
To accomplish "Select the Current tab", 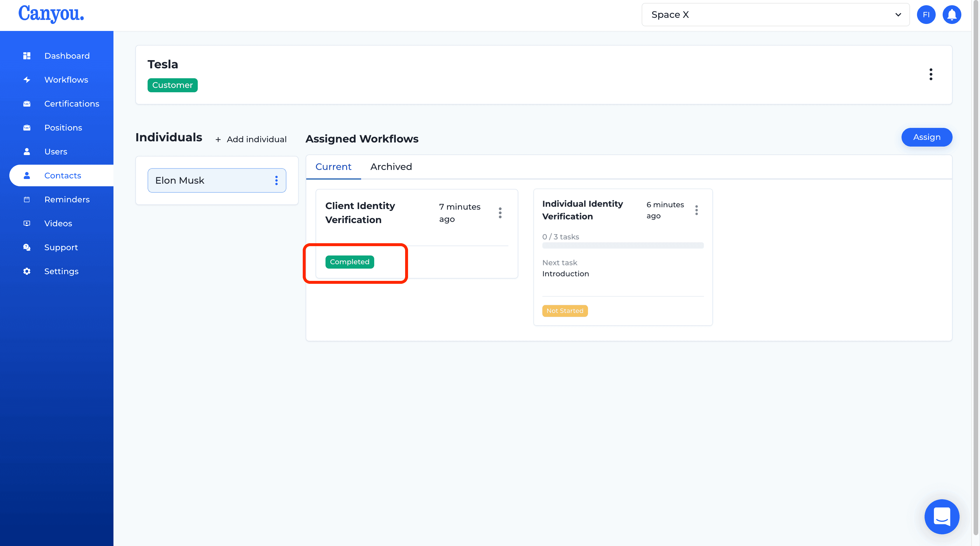I will 333,167.
